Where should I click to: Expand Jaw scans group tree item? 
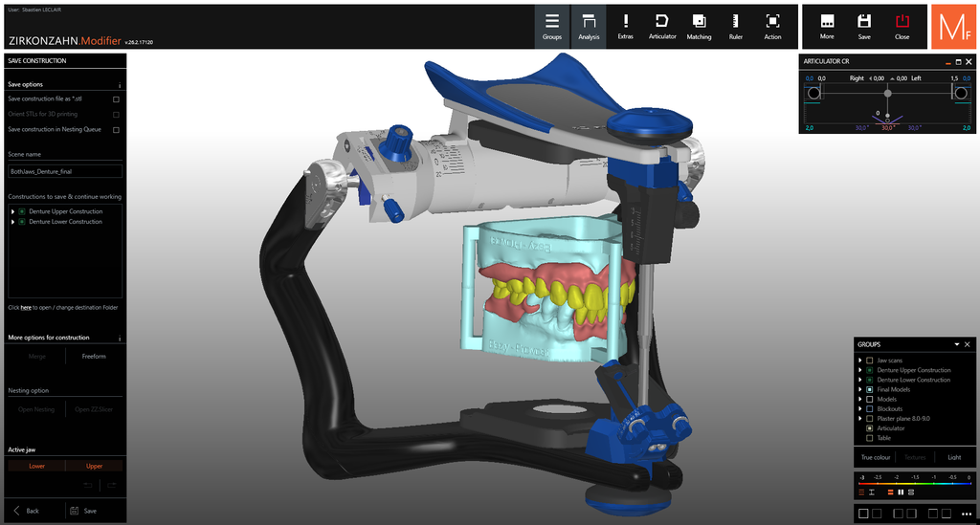pyautogui.click(x=860, y=361)
